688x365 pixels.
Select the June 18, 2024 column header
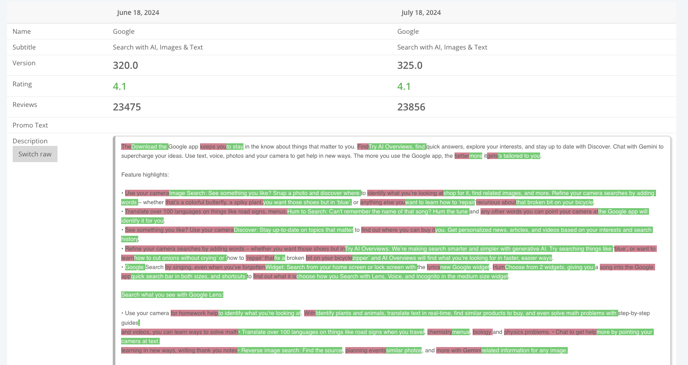138,13
